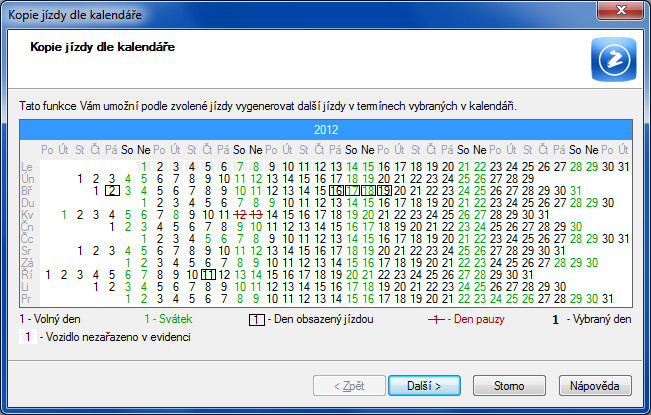Click the blue wizard logo icon
This screenshot has width=651, height=415.
pos(614,59)
